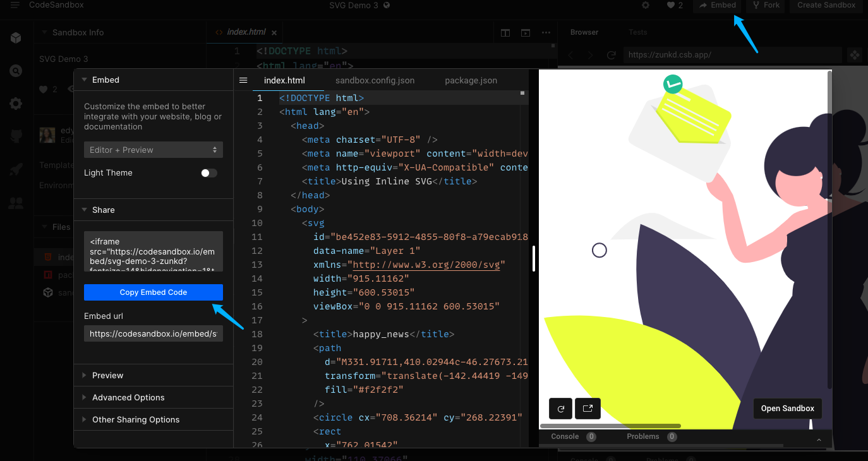Screen dimensions: 868x461
Task: Click the iframe embed code text area
Action: [154, 251]
